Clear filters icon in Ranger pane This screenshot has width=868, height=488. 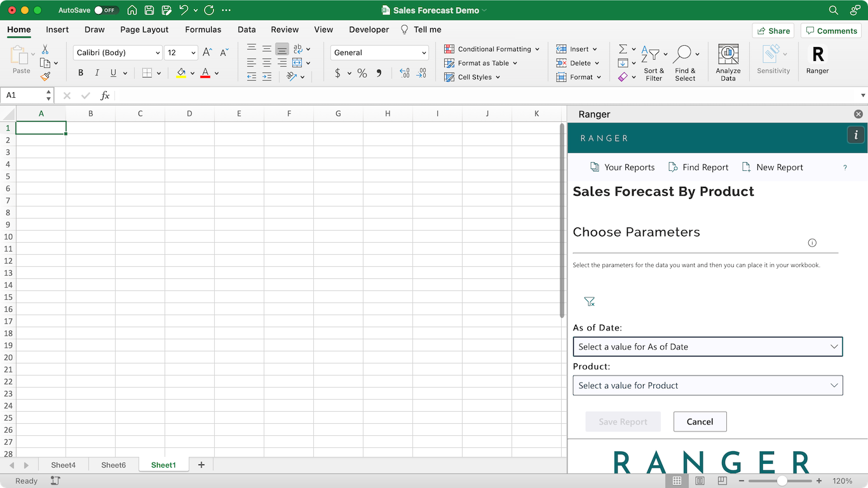tap(590, 302)
